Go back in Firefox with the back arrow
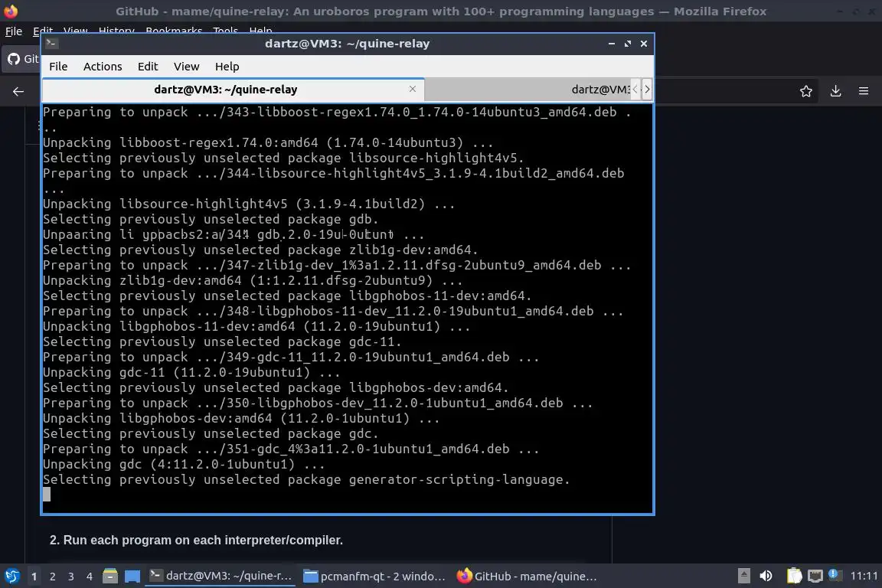 (18, 91)
